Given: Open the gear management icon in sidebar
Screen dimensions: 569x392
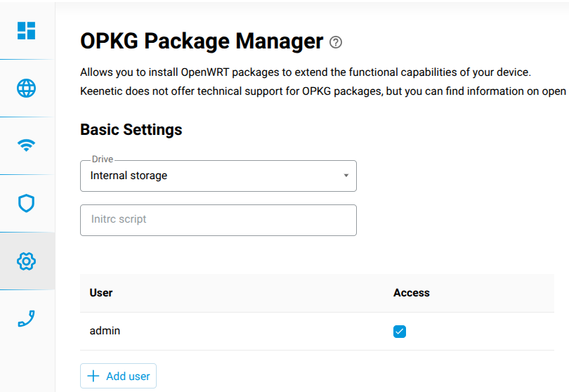Looking at the screenshot, I should pyautogui.click(x=27, y=261).
